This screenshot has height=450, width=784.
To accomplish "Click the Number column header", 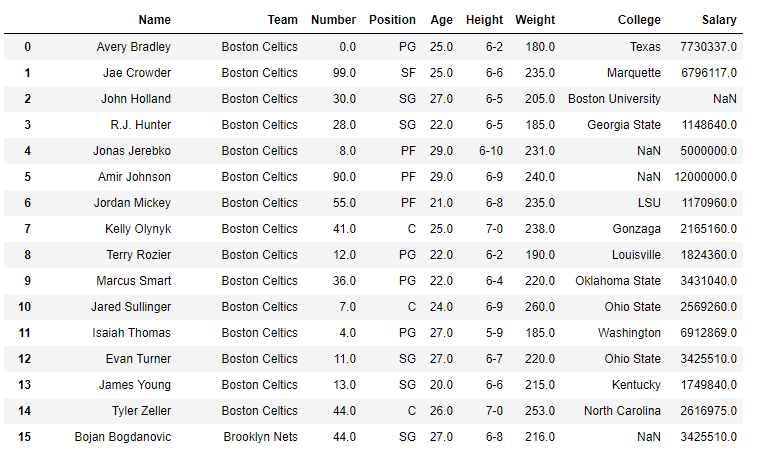I will point(333,20).
